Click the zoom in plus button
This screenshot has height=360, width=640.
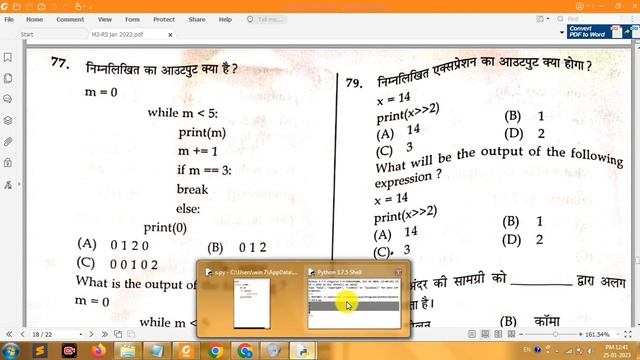[x=580, y=334]
